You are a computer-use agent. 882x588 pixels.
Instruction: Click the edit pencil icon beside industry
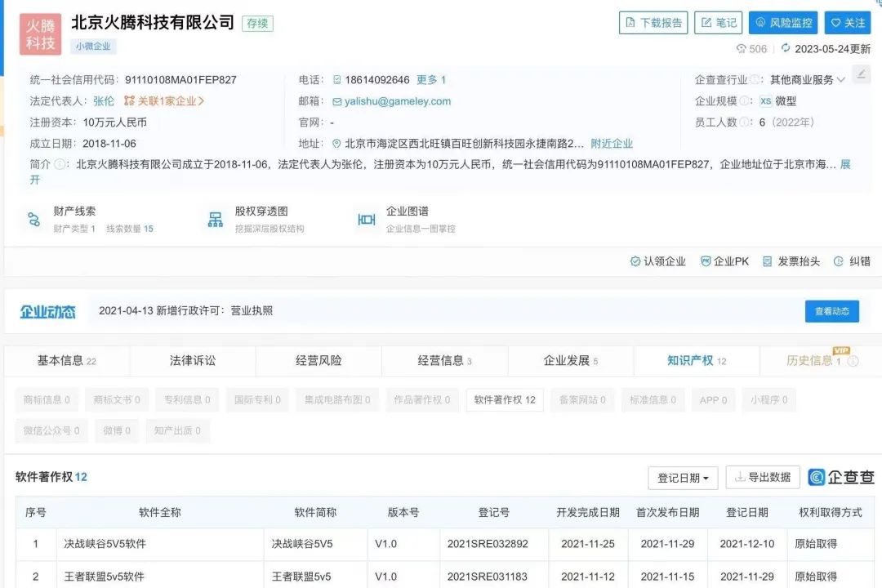click(x=861, y=74)
